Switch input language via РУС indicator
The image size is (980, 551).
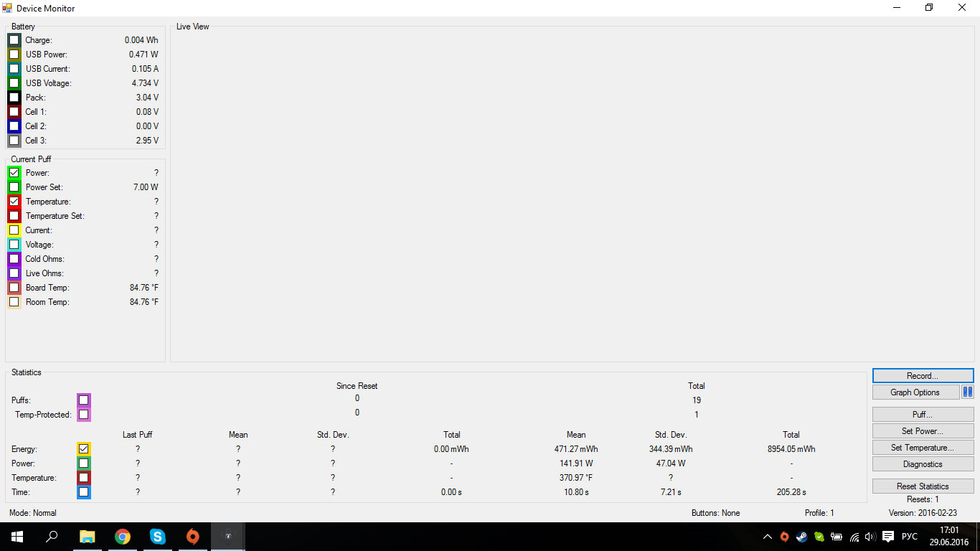coord(909,537)
